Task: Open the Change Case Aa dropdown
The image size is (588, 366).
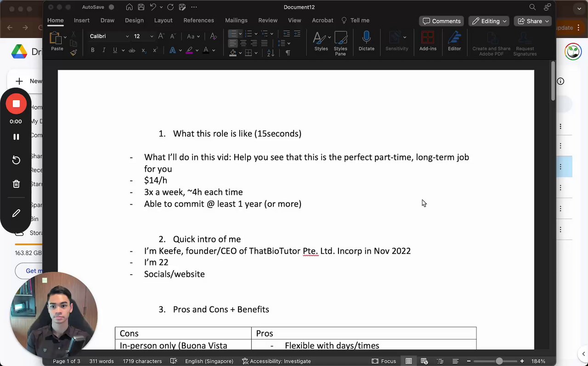Action: pyautogui.click(x=193, y=36)
